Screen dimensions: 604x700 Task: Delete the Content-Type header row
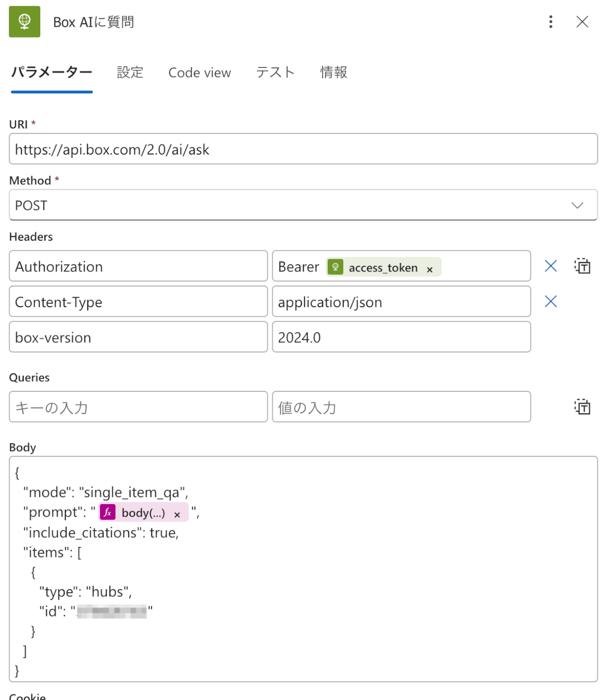click(551, 302)
